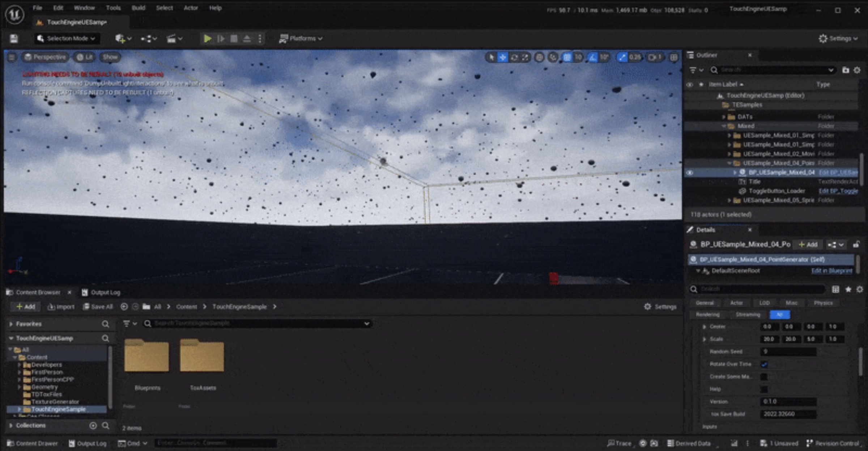Toggle visibility eye for BP_UESample_Mixed_04
Screen dimensions: 868x451
pyautogui.click(x=690, y=173)
